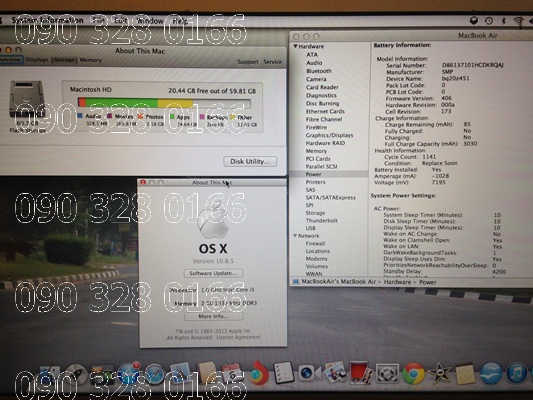Select Memory in the Hardware sidebar list
The height and width of the screenshot is (400, 533).
point(316,151)
